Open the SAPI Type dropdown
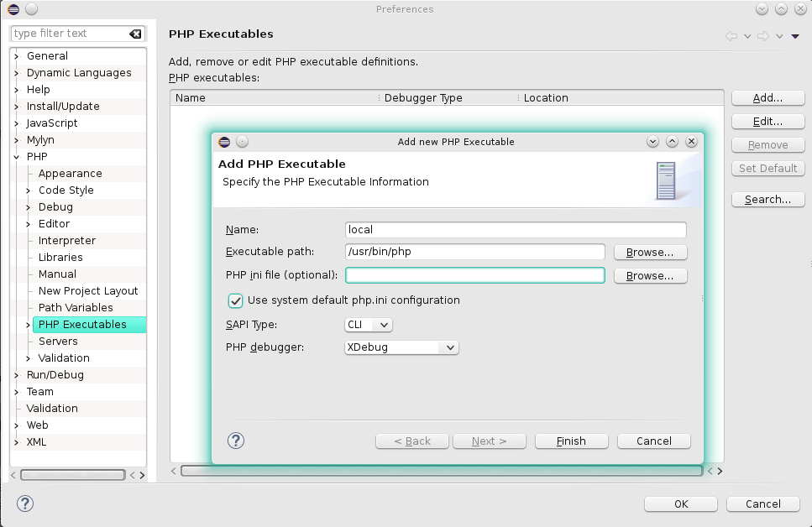 click(x=369, y=325)
